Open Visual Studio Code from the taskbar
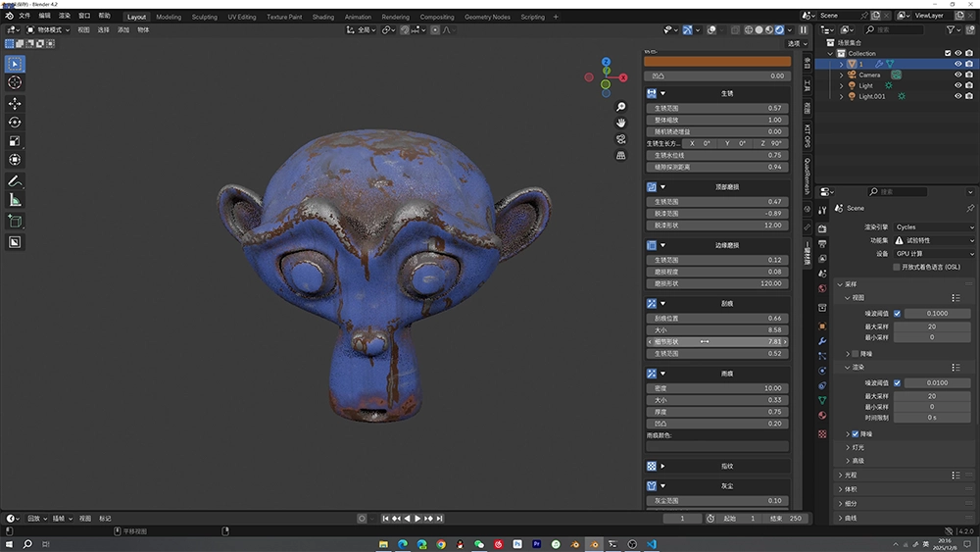 (651, 543)
